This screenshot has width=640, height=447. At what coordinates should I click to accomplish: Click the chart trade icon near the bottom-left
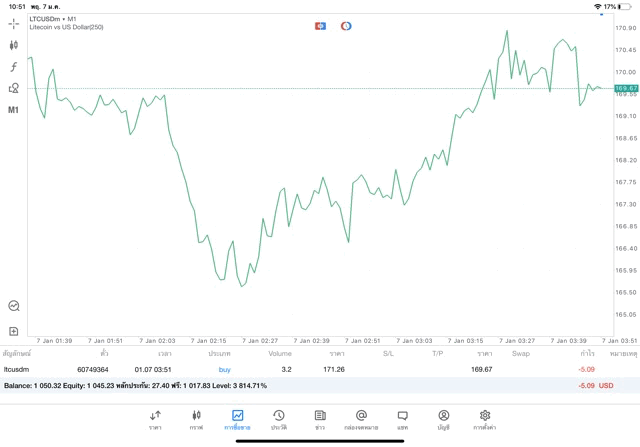tap(14, 306)
